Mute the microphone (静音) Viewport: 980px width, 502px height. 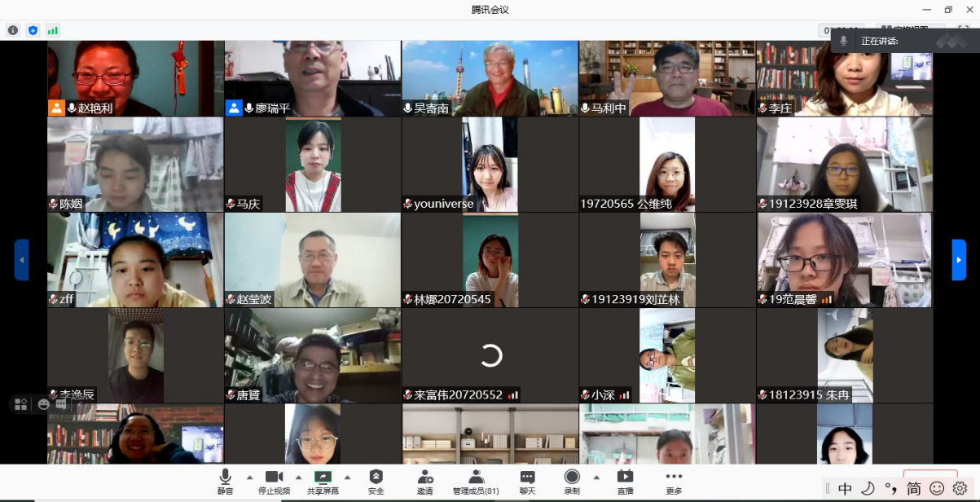click(x=225, y=480)
